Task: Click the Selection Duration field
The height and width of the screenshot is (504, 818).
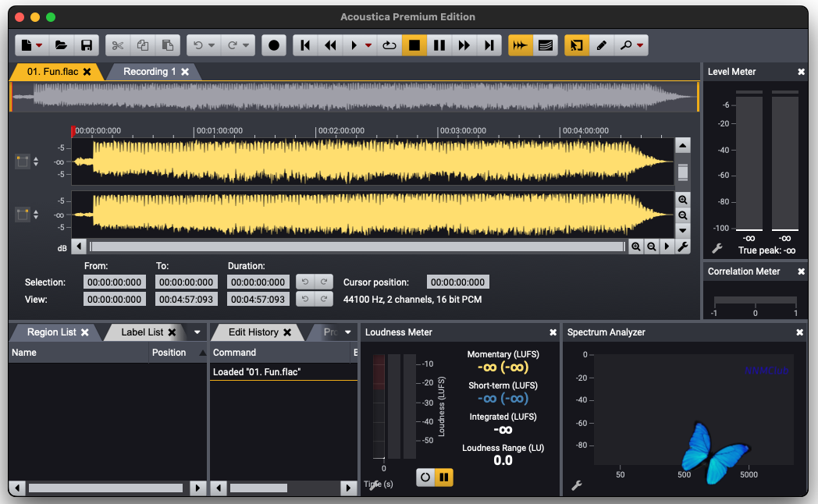Action: point(258,282)
